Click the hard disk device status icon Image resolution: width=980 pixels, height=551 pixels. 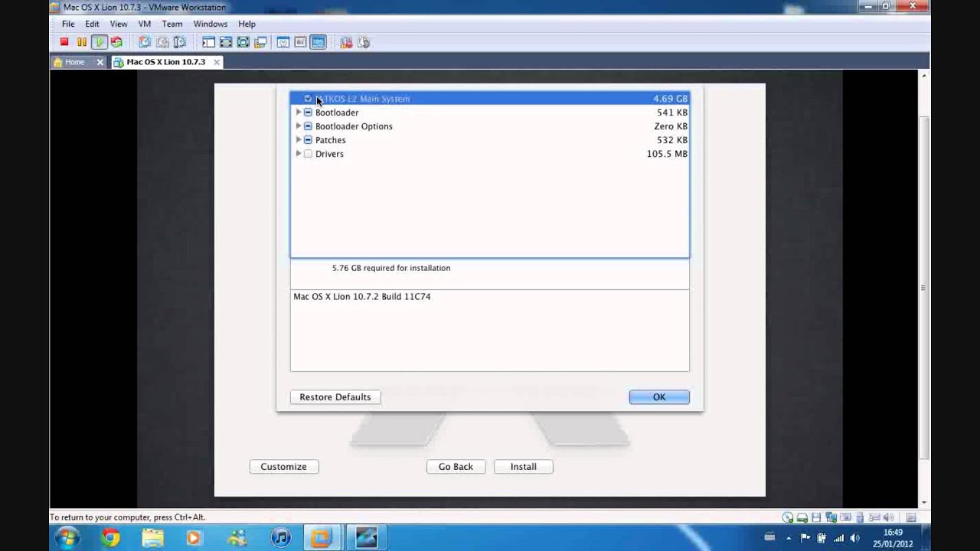pos(802,517)
